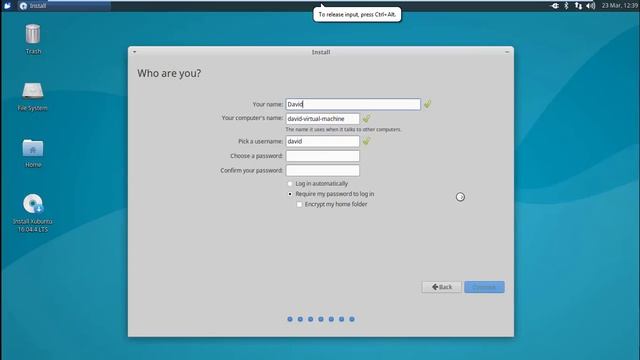Image resolution: width=640 pixels, height=360 pixels.
Task: Open the volume control tray icon
Action: pos(590,6)
